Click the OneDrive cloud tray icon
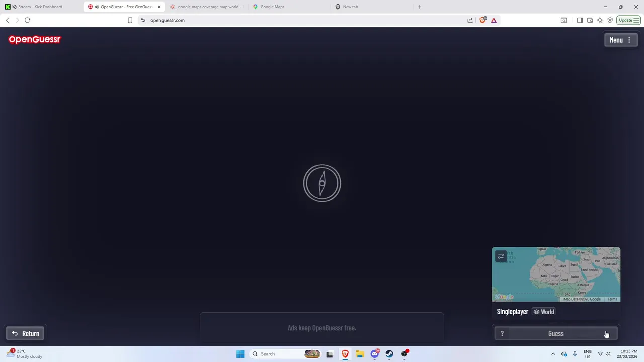This screenshot has width=644, height=362. click(x=564, y=354)
